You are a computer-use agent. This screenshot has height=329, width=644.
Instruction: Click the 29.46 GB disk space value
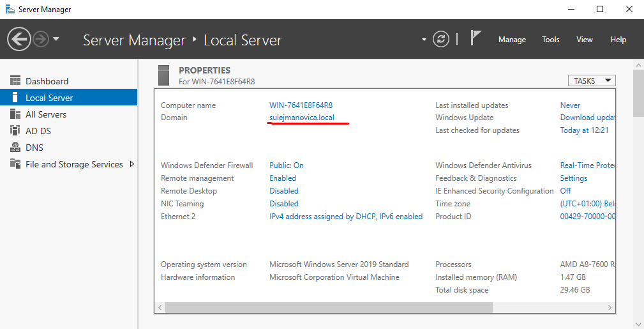(575, 290)
